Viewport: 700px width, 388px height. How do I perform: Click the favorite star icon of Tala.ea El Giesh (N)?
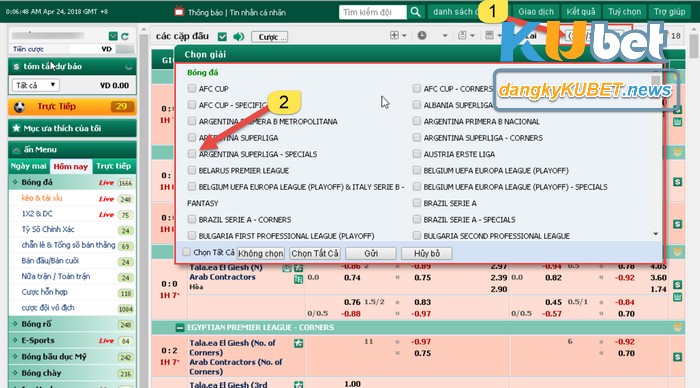(x=298, y=268)
